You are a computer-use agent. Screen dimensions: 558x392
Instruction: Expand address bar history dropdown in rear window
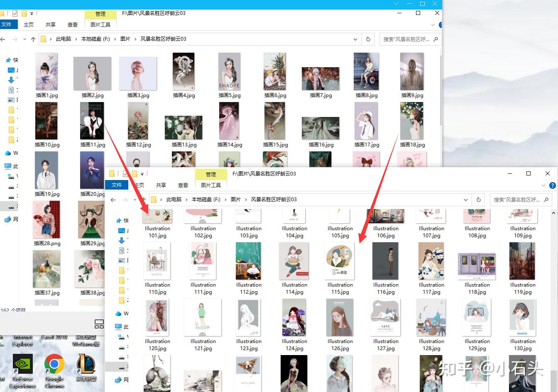click(x=355, y=39)
